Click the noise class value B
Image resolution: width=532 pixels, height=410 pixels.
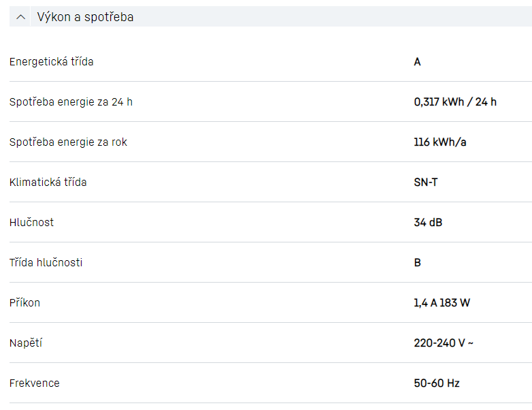417,263
